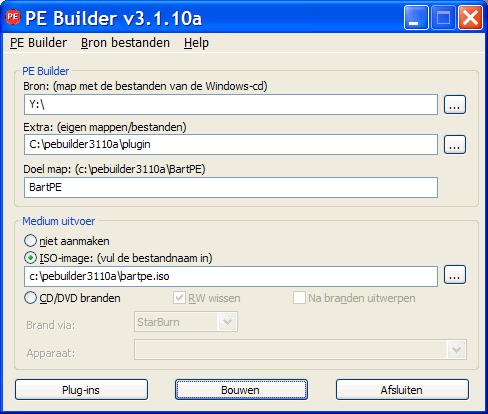This screenshot has width=488, height=414.
Task: Maximize the PE Builder window
Action: tap(443, 17)
